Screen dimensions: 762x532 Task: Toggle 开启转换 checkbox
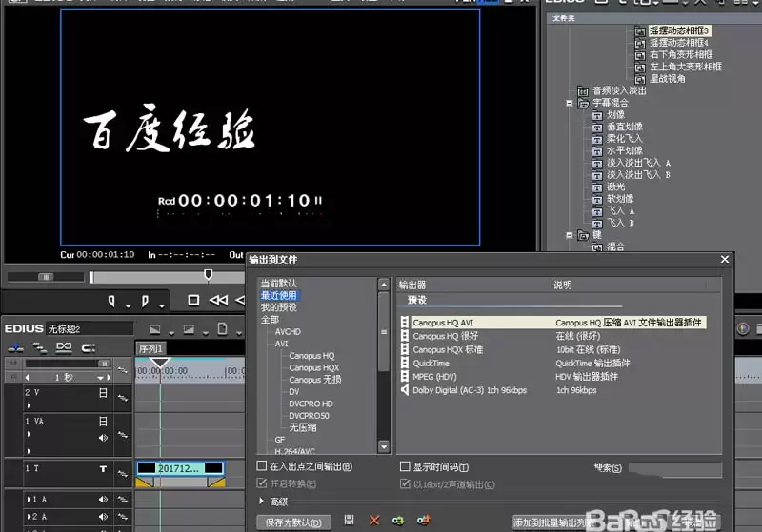[x=261, y=483]
